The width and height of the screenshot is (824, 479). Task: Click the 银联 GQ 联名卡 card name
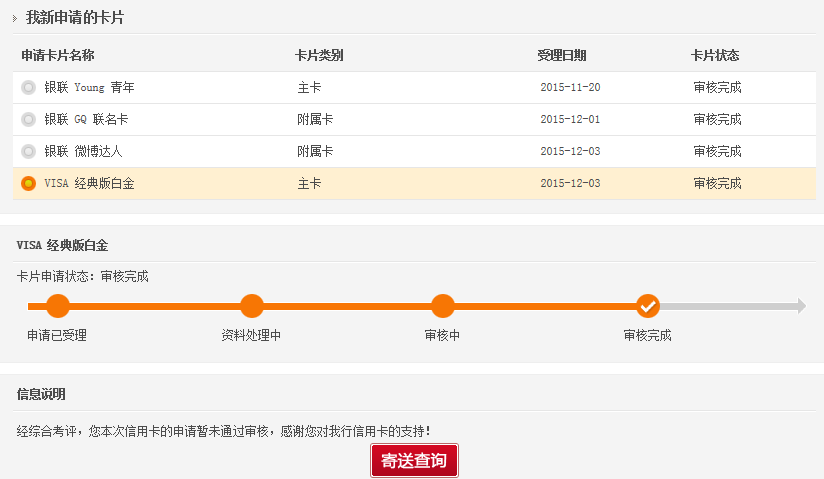click(86, 119)
